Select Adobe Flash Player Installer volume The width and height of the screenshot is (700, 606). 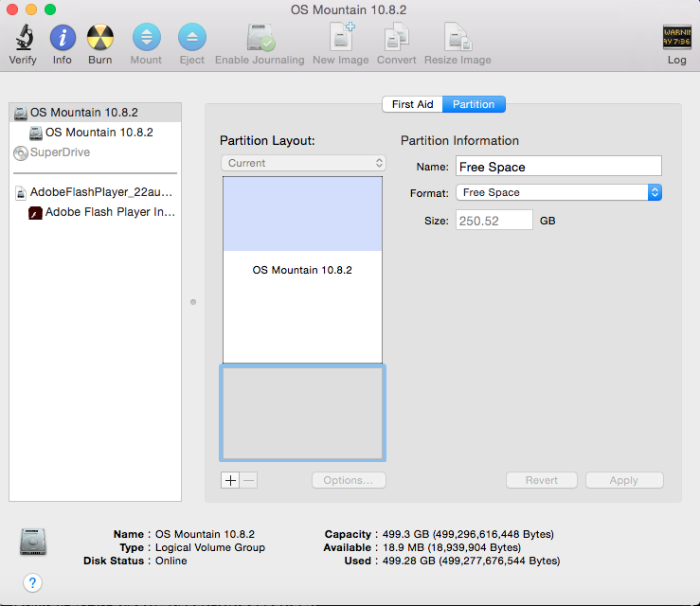[x=95, y=212]
